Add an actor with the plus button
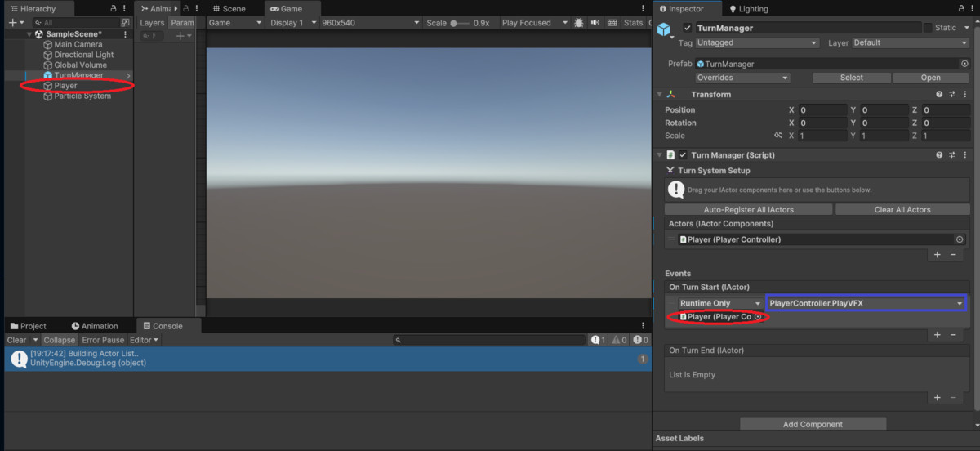Viewport: 980px width, 451px height. (938, 255)
